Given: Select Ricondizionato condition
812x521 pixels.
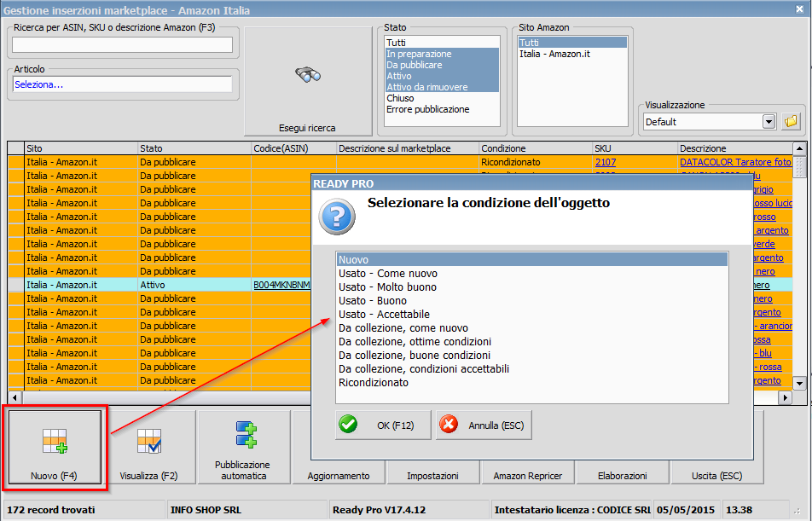Looking at the screenshot, I should (x=532, y=382).
